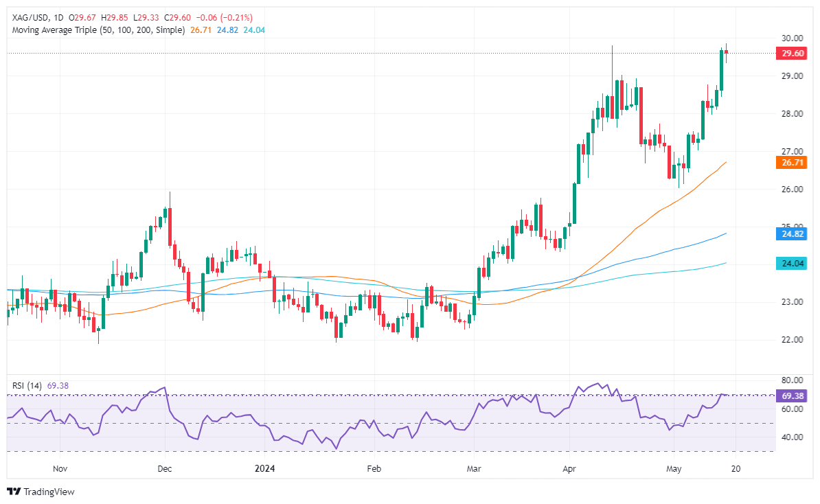Click the 2024 label on time axis
This screenshot has height=504, width=820.
point(264,468)
